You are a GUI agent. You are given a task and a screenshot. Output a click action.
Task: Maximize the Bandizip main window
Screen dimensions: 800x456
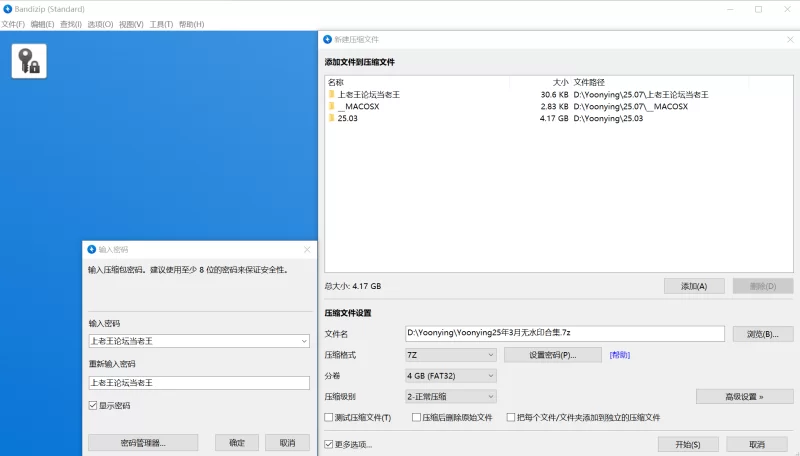[x=758, y=9]
